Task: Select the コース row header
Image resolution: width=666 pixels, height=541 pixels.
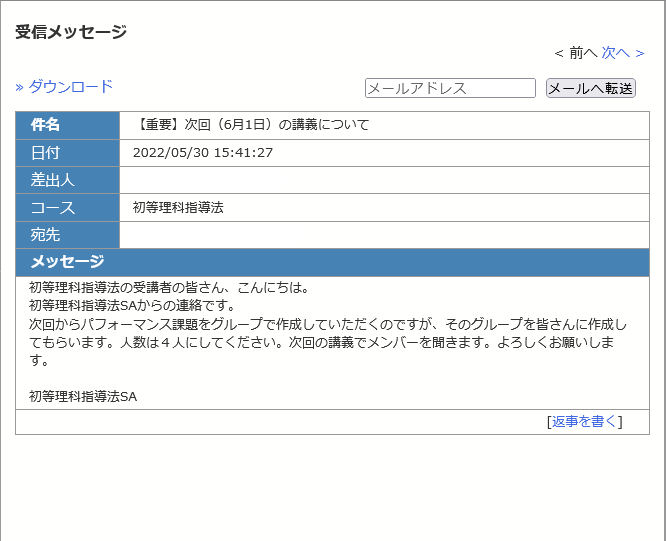Action: [67, 208]
